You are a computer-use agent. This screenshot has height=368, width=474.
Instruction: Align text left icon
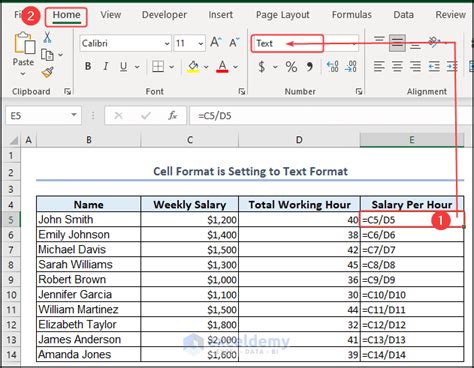(x=379, y=66)
